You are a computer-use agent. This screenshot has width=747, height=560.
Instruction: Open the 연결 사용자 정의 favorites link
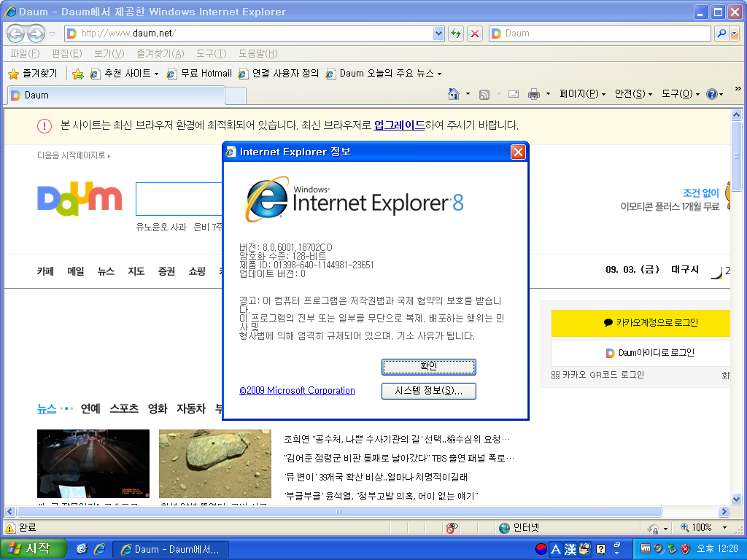[x=278, y=74]
